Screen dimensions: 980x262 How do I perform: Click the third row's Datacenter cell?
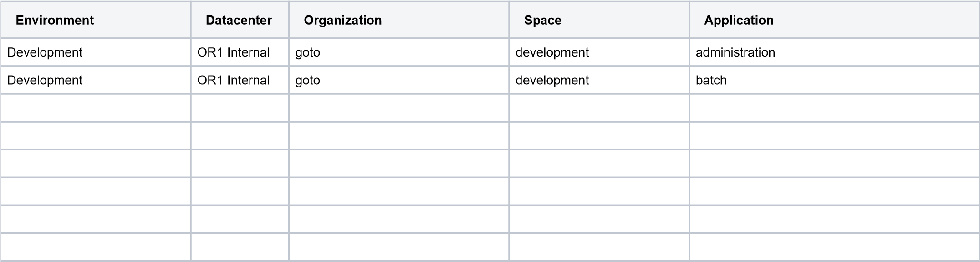240,108
